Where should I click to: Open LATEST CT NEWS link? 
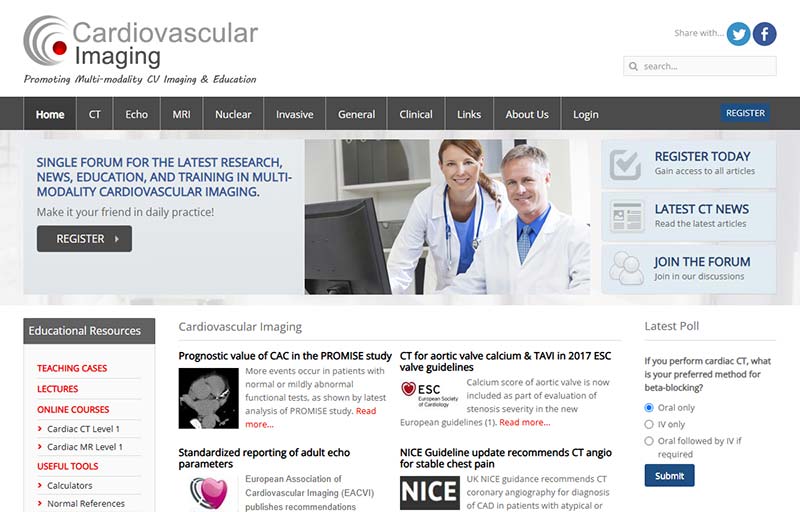(x=702, y=209)
